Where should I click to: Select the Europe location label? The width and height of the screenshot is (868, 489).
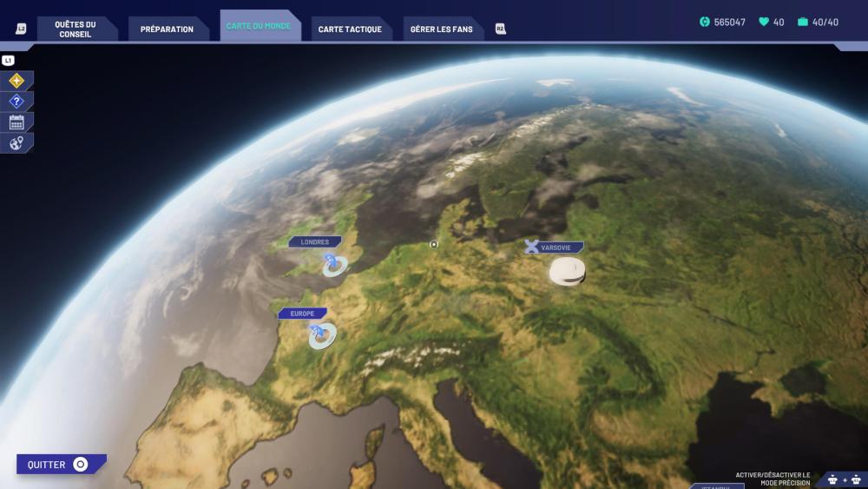pyautogui.click(x=302, y=314)
